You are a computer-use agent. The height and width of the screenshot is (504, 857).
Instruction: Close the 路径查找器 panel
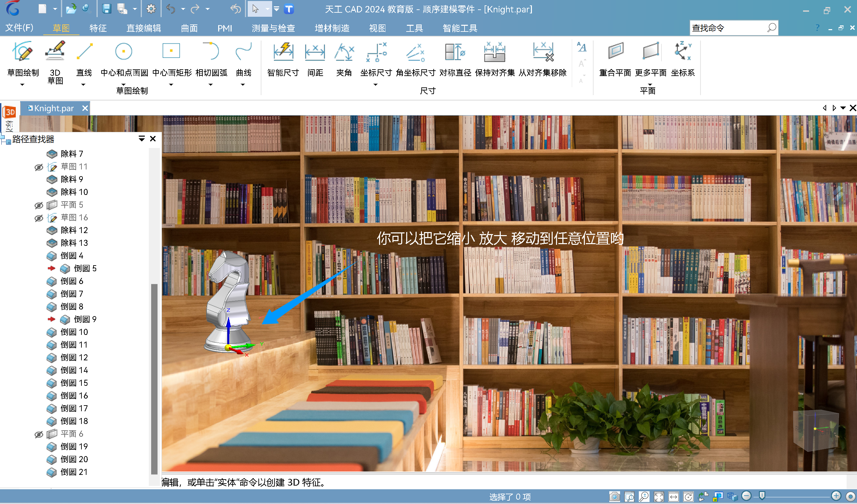point(153,139)
